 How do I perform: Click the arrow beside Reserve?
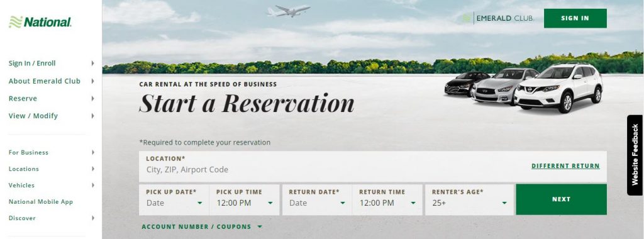click(x=92, y=99)
